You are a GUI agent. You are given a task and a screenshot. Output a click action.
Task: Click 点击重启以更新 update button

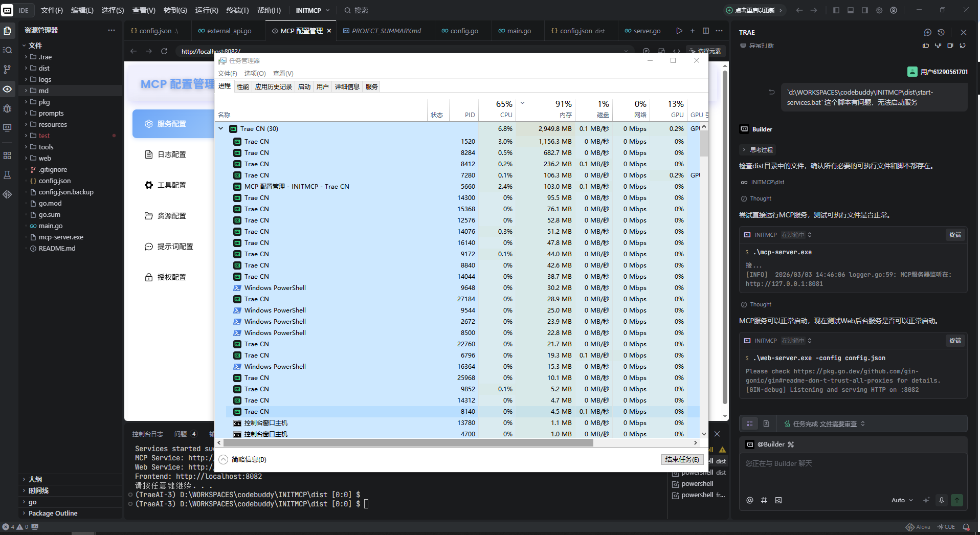pos(754,10)
